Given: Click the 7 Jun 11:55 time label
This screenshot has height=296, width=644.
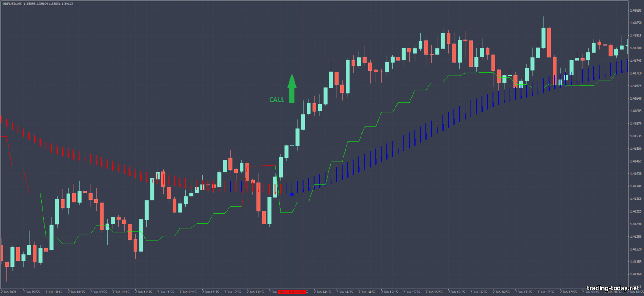Looking at the screenshot, I should point(165,292).
